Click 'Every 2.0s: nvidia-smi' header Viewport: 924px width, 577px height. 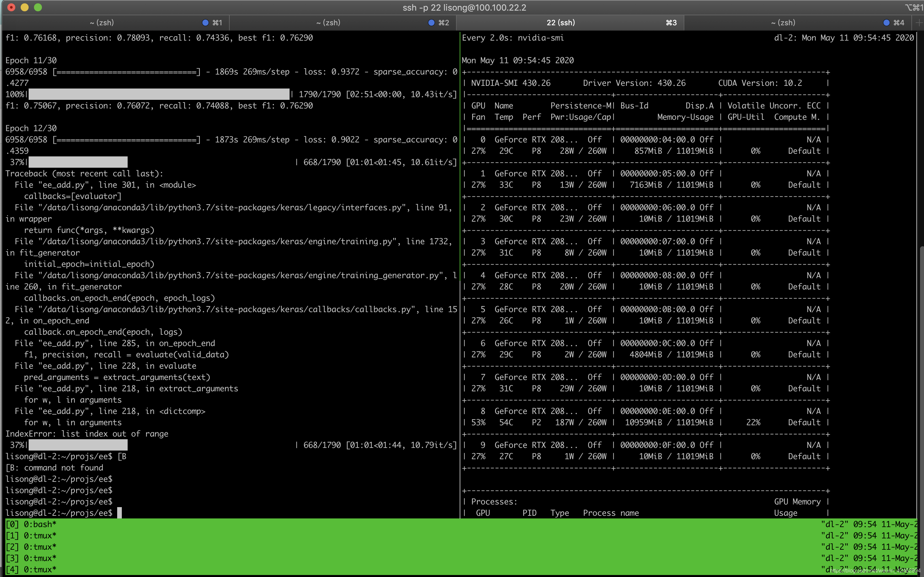pyautogui.click(x=513, y=38)
